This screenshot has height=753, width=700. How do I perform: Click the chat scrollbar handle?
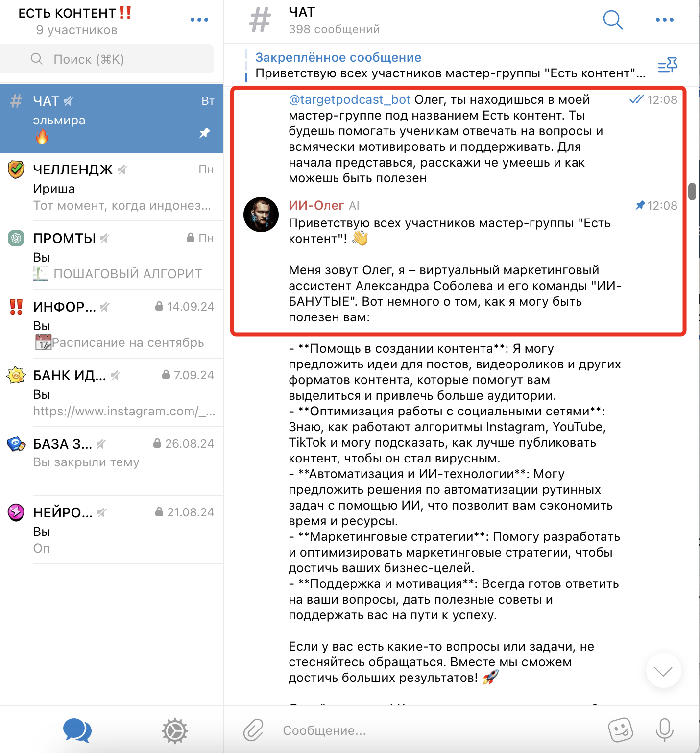tap(692, 192)
